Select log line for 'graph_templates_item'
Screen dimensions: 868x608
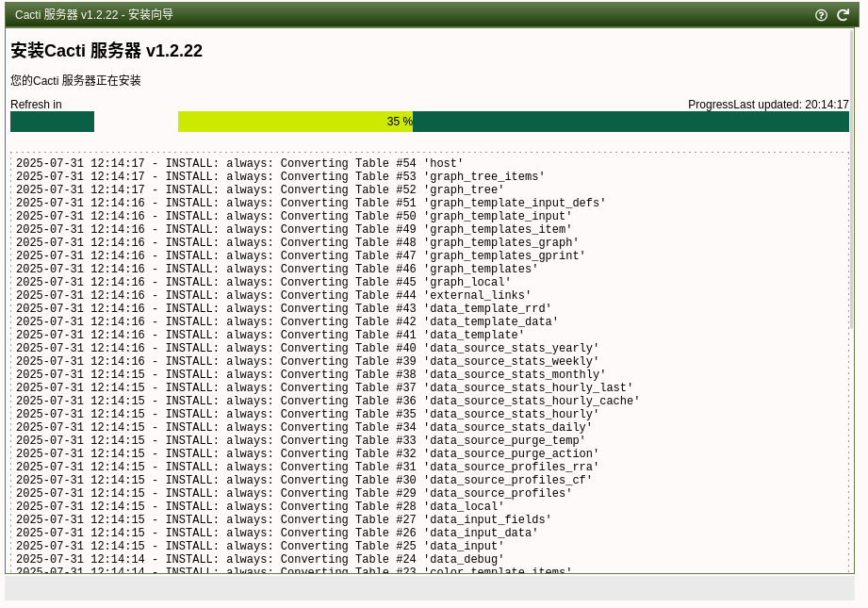point(294,229)
